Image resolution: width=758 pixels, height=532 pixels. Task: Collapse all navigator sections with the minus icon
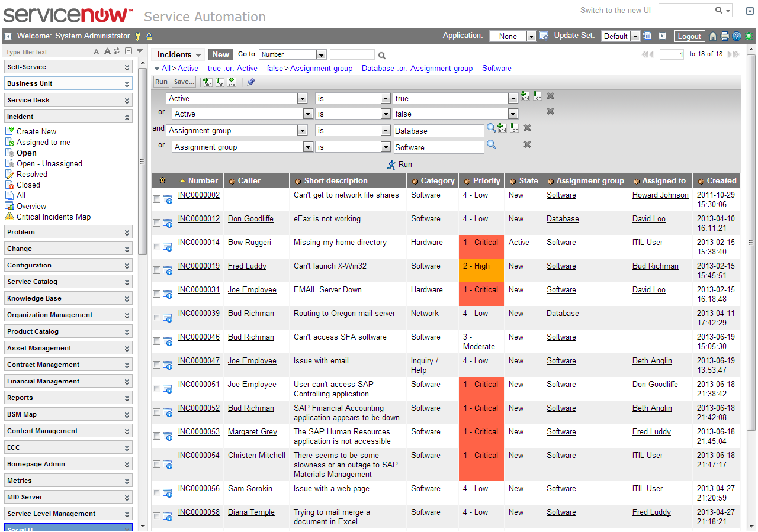[129, 51]
